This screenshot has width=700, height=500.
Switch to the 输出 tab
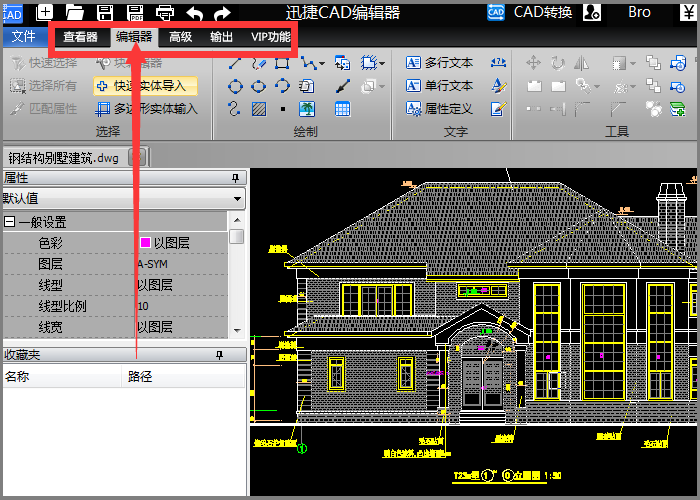(221, 37)
